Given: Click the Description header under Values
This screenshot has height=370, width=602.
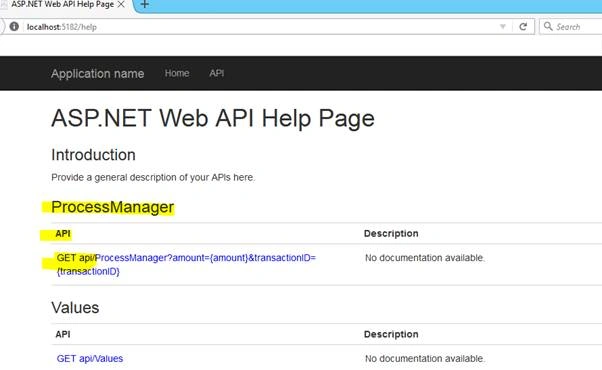Looking at the screenshot, I should click(391, 334).
